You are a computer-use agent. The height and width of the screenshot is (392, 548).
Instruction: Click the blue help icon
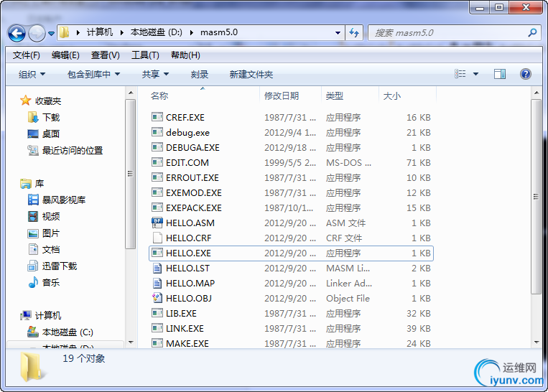point(525,74)
